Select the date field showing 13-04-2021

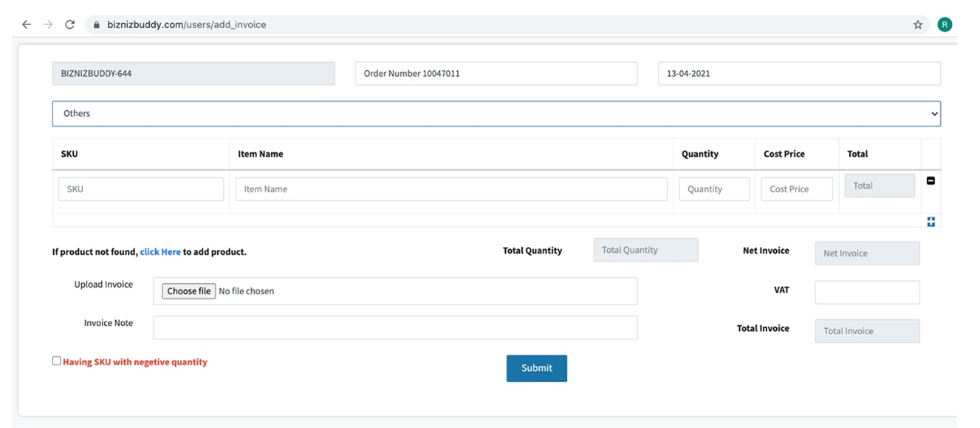click(799, 74)
